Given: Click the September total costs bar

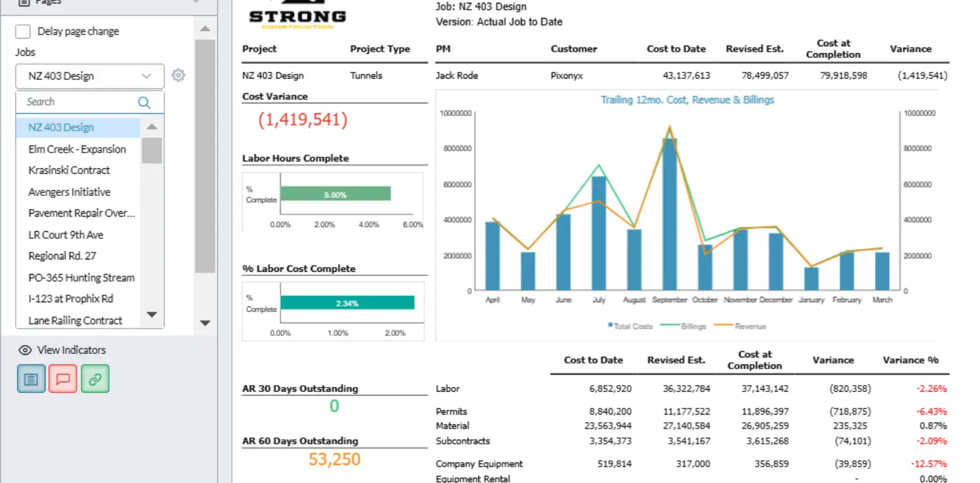Looking at the screenshot, I should coord(669,214).
